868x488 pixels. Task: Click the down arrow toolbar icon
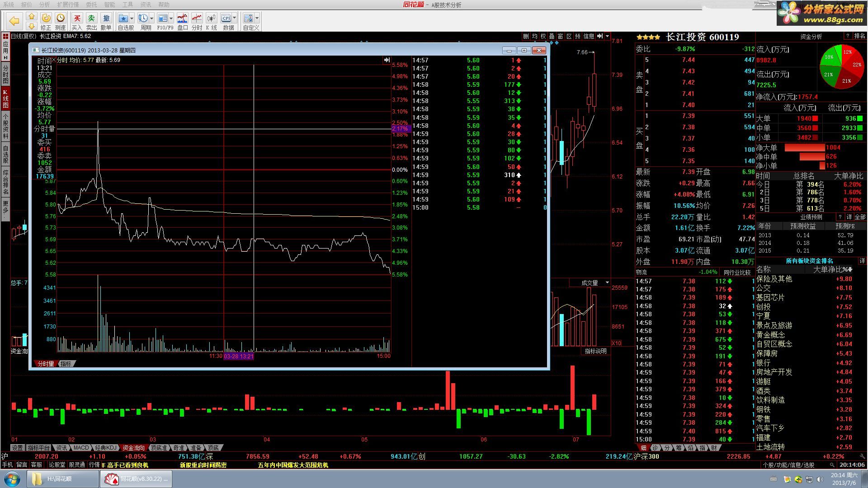click(32, 26)
